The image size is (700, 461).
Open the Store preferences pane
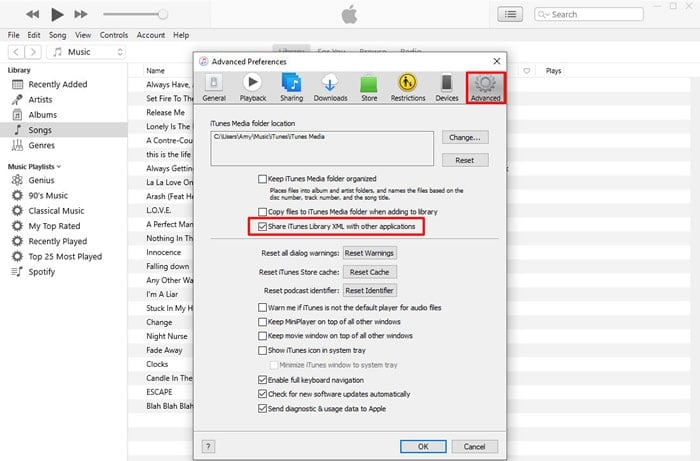[x=369, y=87]
